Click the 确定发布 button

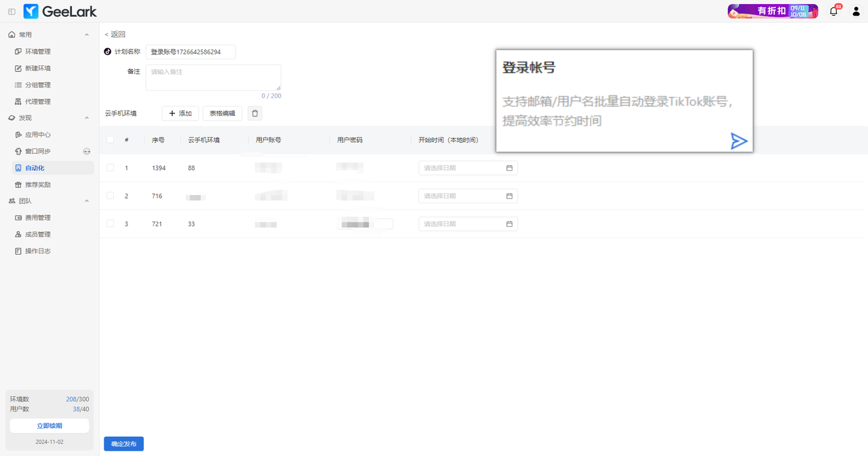coord(123,444)
